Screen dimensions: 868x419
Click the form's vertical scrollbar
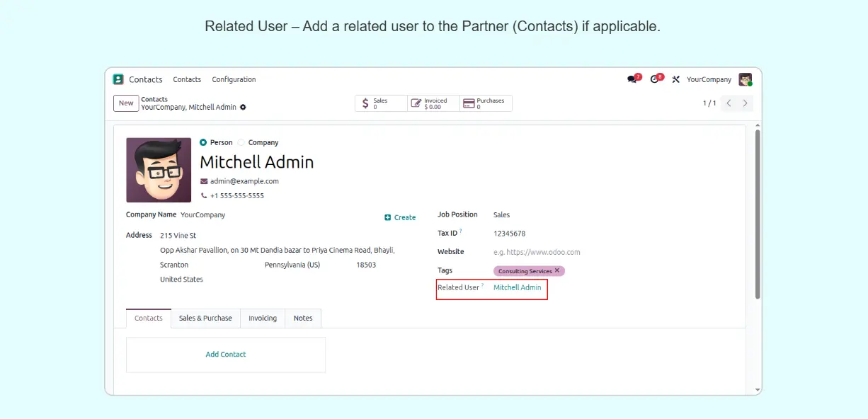pyautogui.click(x=758, y=212)
